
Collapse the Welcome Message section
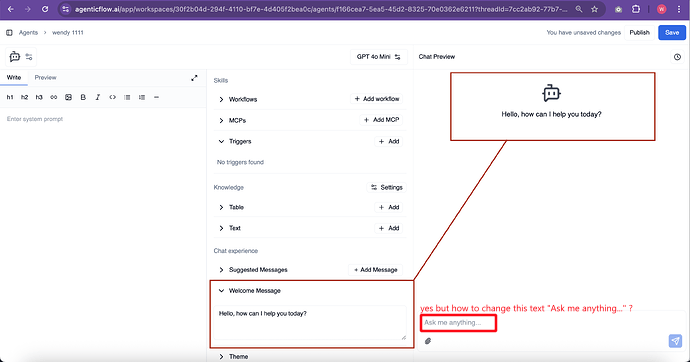point(221,291)
